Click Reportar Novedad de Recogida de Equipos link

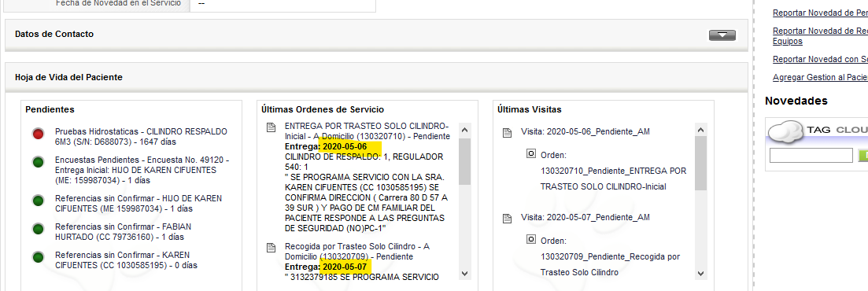821,36
